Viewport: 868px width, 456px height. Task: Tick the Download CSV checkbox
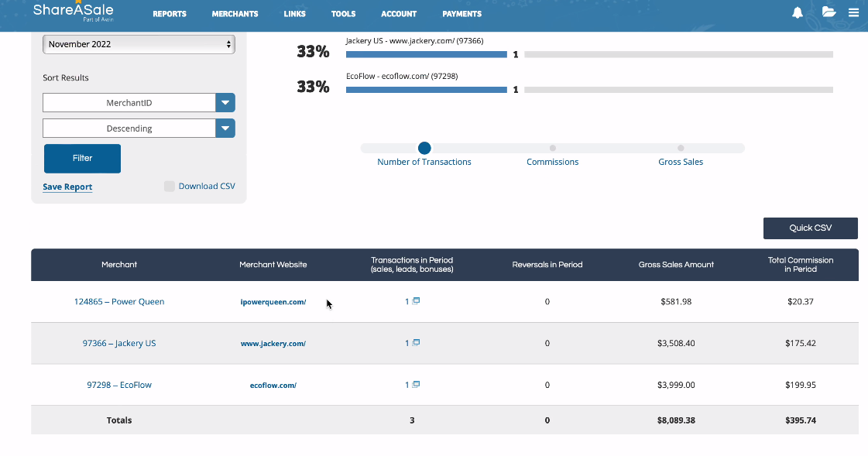[170, 186]
